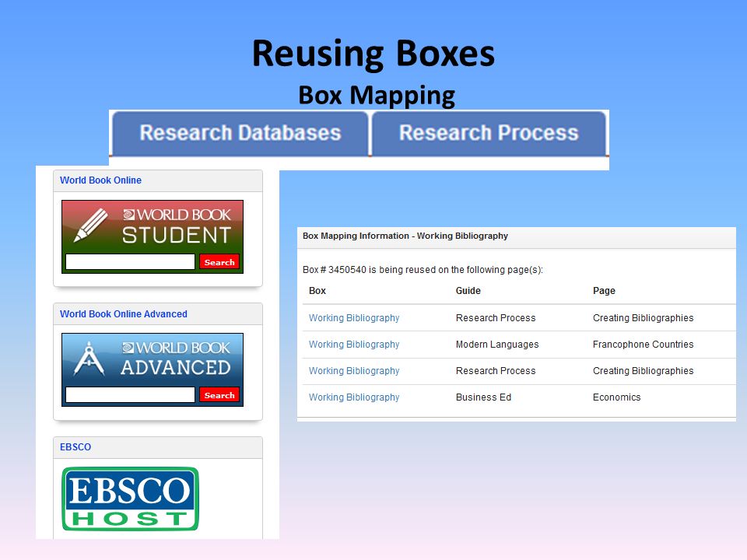This screenshot has width=747, height=560.
Task: Select the 'Economics' page cell
Action: pos(616,397)
